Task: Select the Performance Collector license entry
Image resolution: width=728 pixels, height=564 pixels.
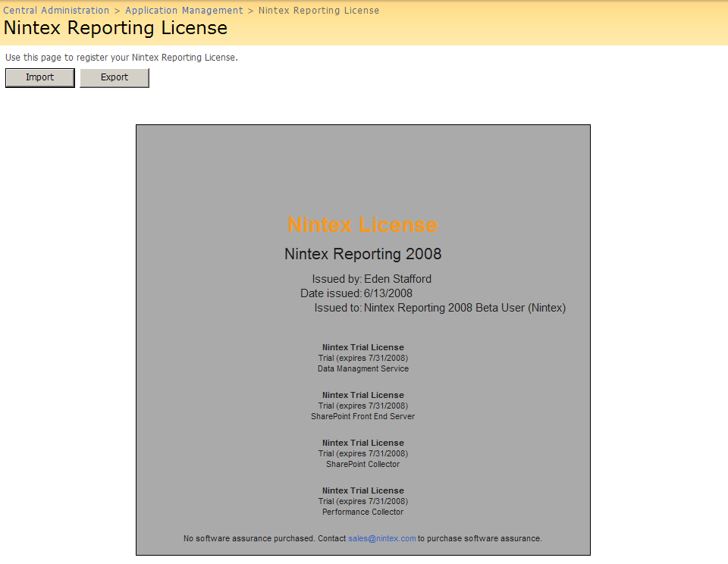Action: (362, 512)
